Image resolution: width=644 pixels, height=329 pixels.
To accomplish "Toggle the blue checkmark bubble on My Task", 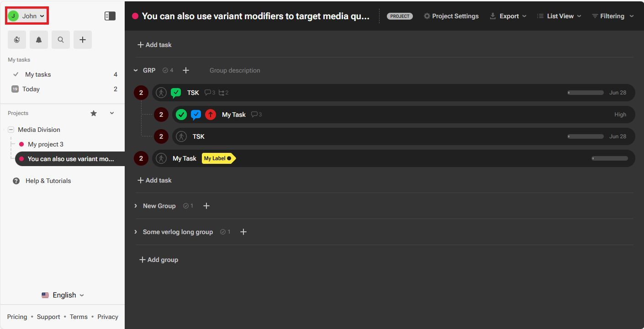I will click(196, 115).
